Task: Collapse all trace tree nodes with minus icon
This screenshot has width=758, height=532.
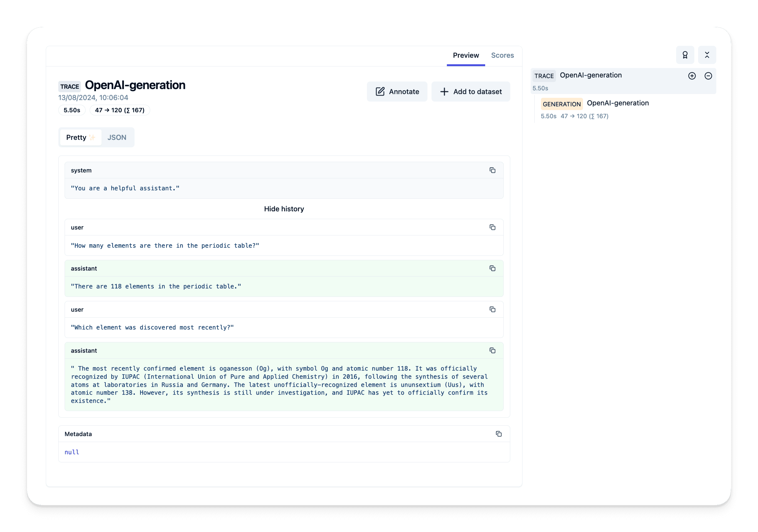Action: [708, 76]
